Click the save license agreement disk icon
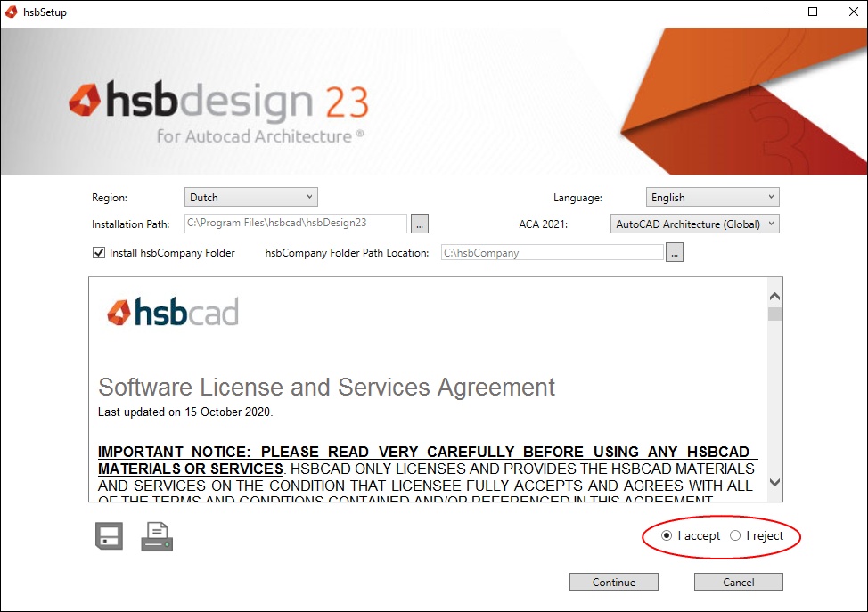The image size is (868, 612). point(109,535)
